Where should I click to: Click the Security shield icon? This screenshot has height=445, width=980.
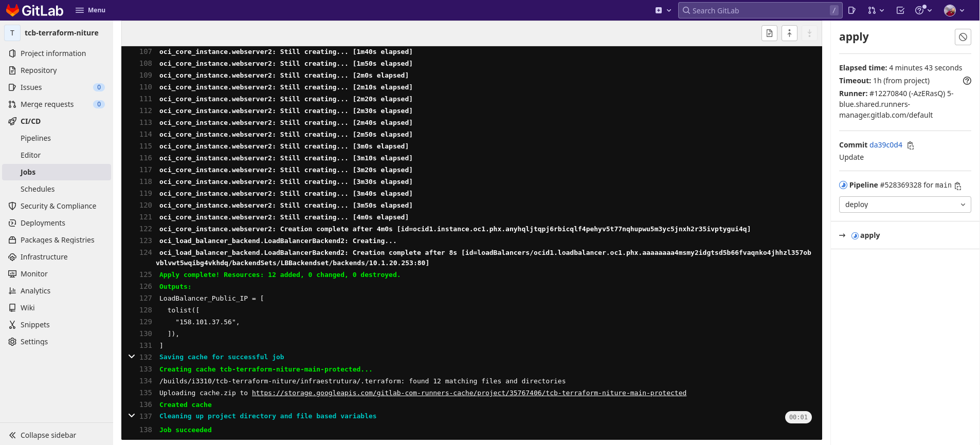[12, 206]
